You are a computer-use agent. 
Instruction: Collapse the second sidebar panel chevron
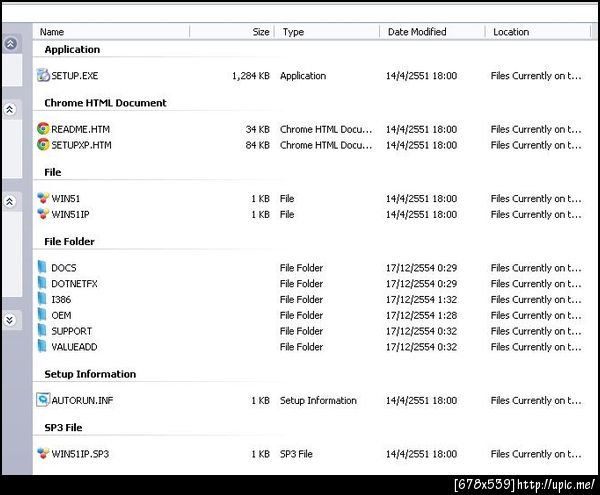[x=10, y=109]
